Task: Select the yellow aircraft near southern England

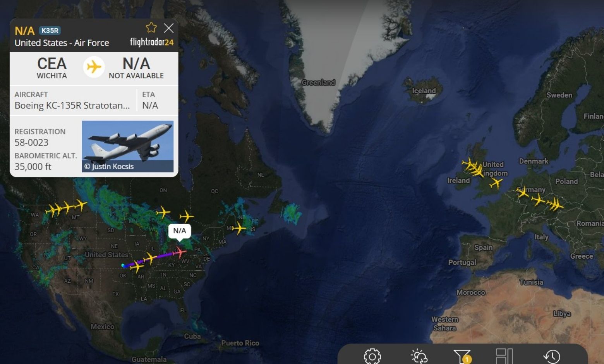Action: 496,183
